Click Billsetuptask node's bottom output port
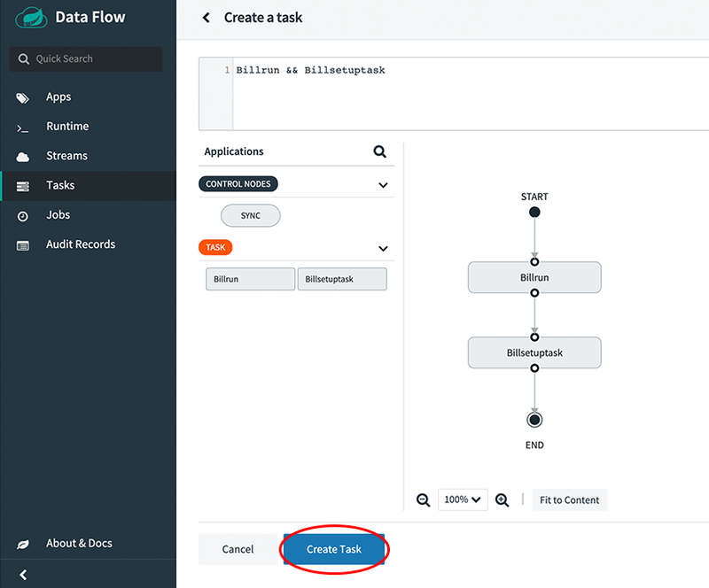The height and width of the screenshot is (588, 709). click(x=534, y=368)
